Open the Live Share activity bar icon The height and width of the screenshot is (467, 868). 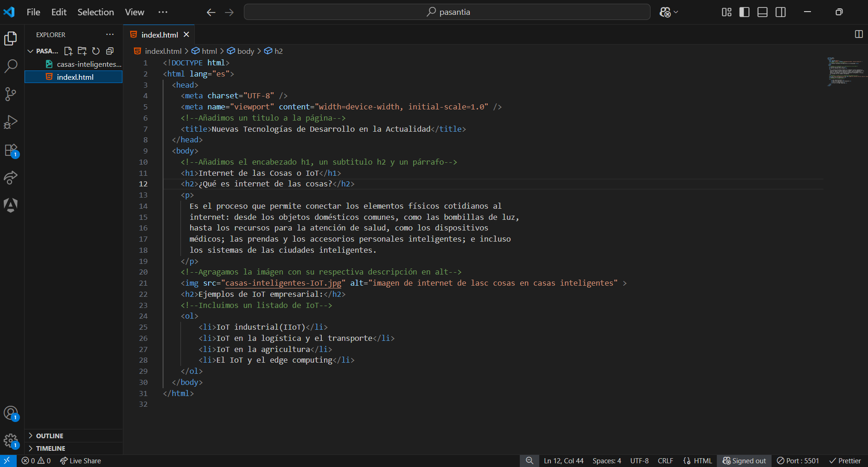click(11, 178)
